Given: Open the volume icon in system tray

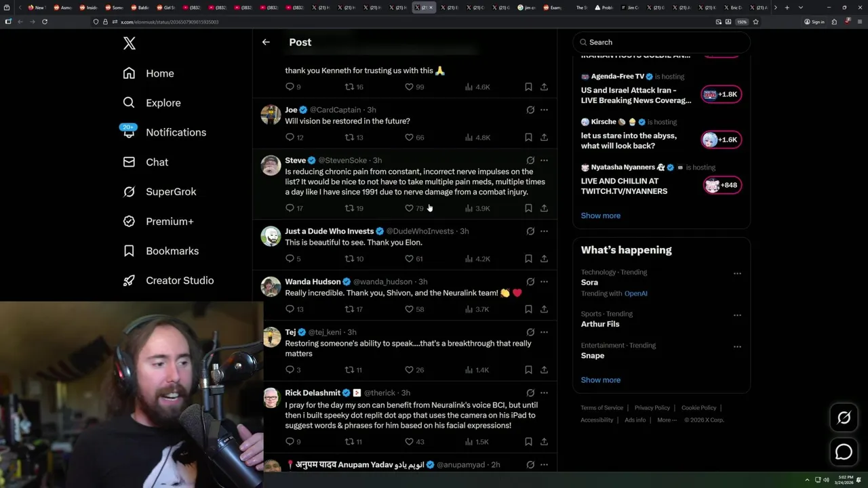Looking at the screenshot, I should pyautogui.click(x=825, y=480).
